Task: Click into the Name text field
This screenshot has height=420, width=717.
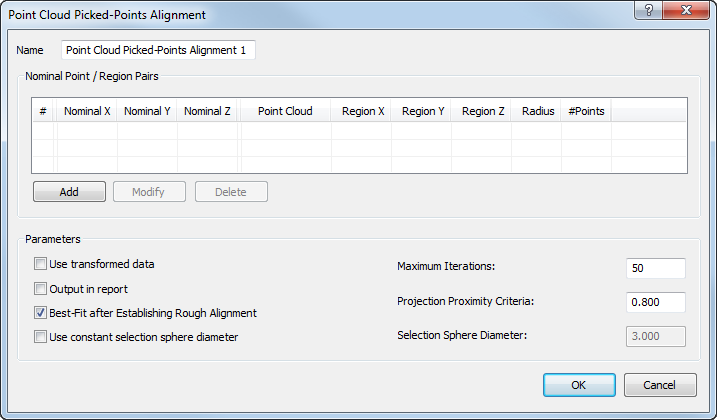Action: point(158,50)
